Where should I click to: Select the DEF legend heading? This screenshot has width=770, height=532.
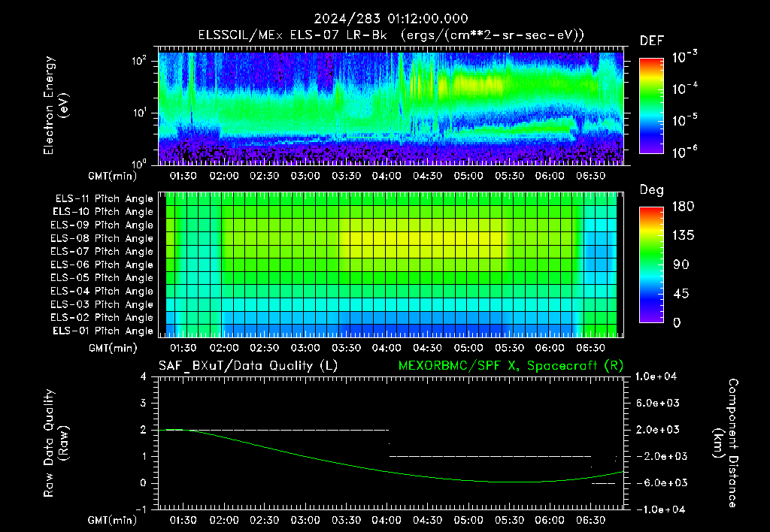pyautogui.click(x=652, y=41)
